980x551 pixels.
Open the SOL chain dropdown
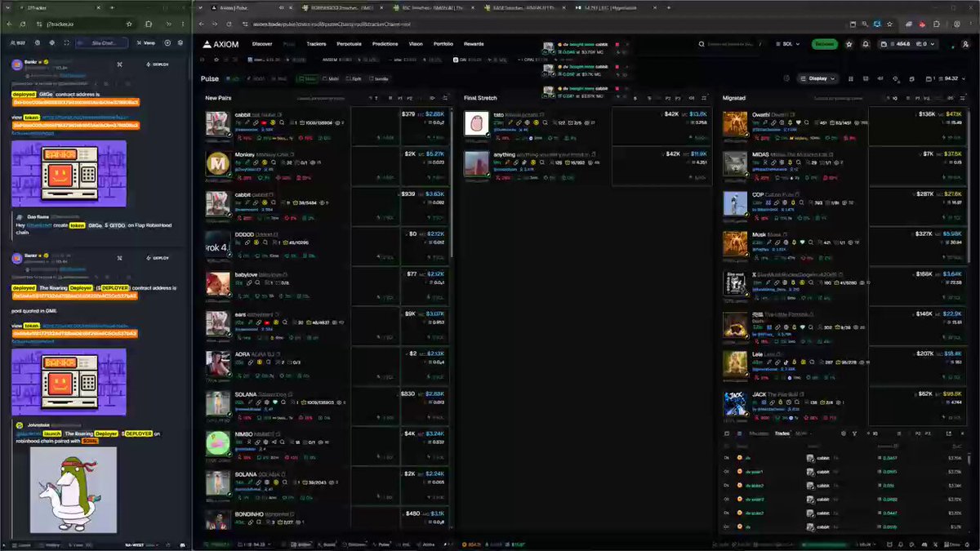(x=787, y=44)
